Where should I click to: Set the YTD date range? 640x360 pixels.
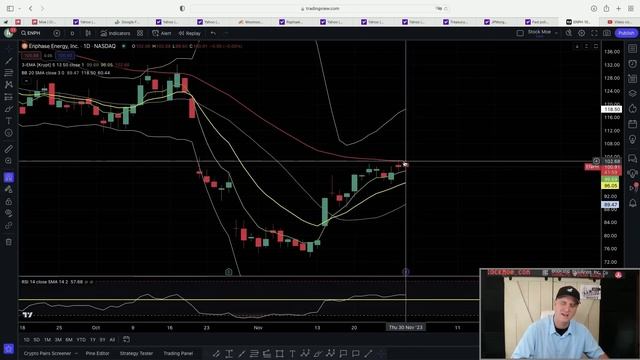(x=81, y=340)
